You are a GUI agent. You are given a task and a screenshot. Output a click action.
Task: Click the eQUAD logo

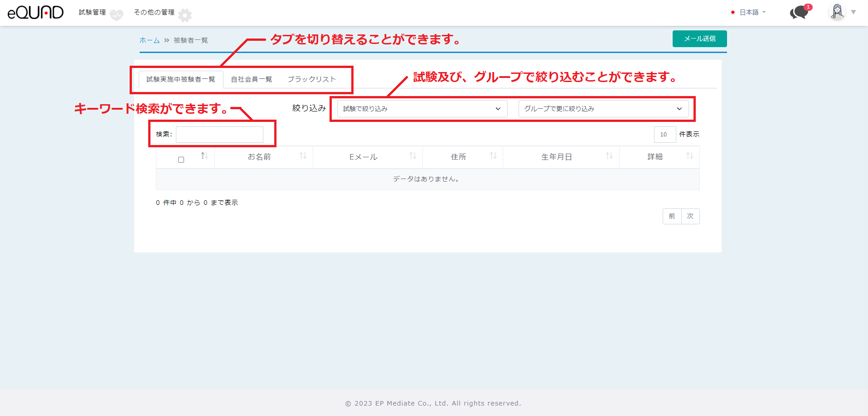coord(35,13)
